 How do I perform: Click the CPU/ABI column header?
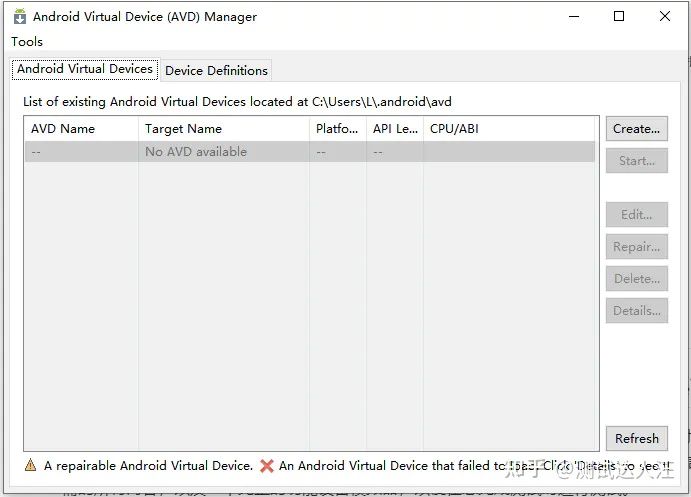tap(509, 129)
